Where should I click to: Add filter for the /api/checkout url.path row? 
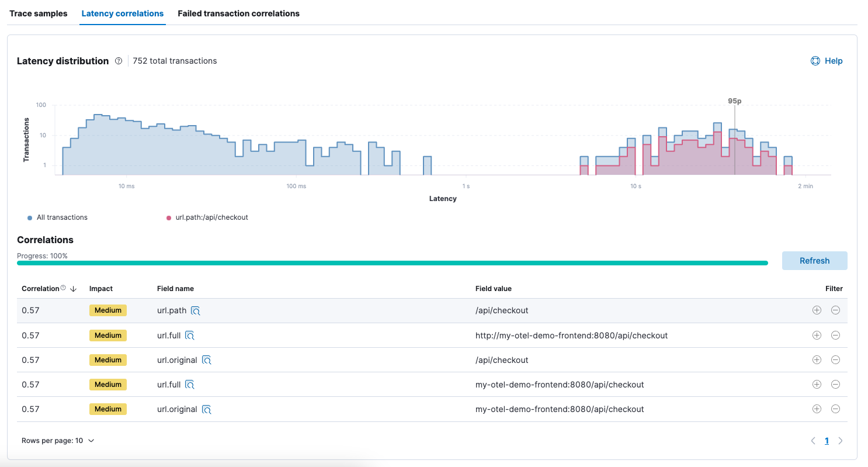pyautogui.click(x=816, y=310)
